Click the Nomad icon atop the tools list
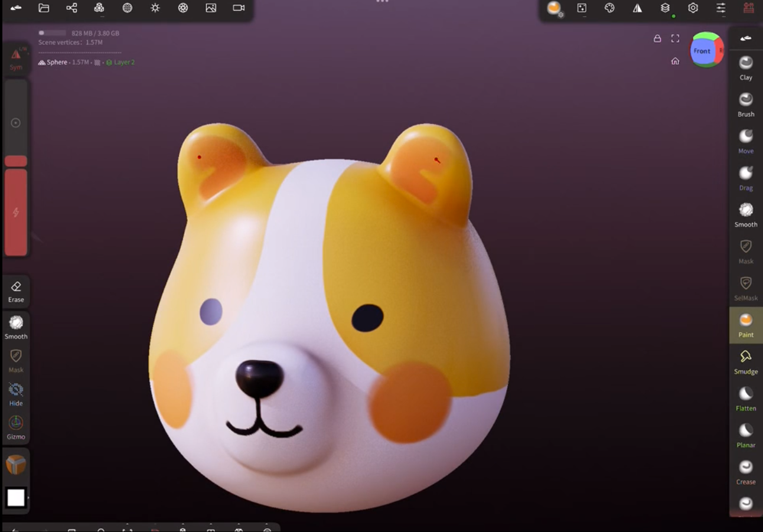 click(x=746, y=38)
